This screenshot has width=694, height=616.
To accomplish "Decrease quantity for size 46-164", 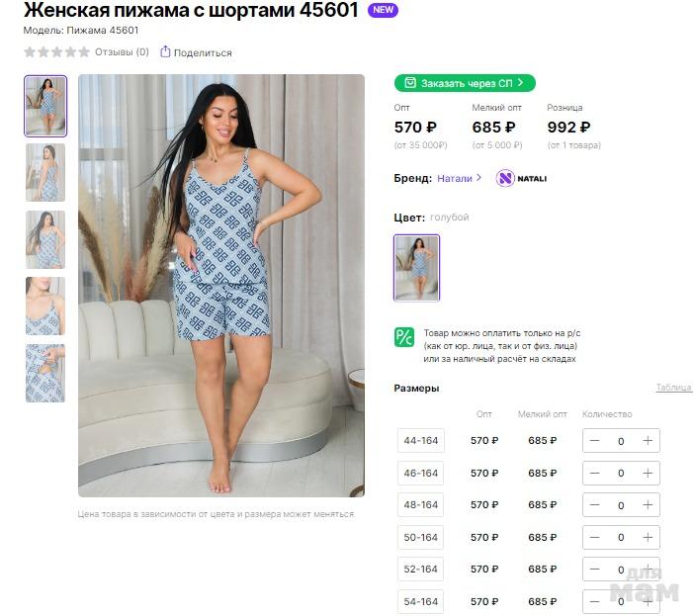I will tap(594, 473).
